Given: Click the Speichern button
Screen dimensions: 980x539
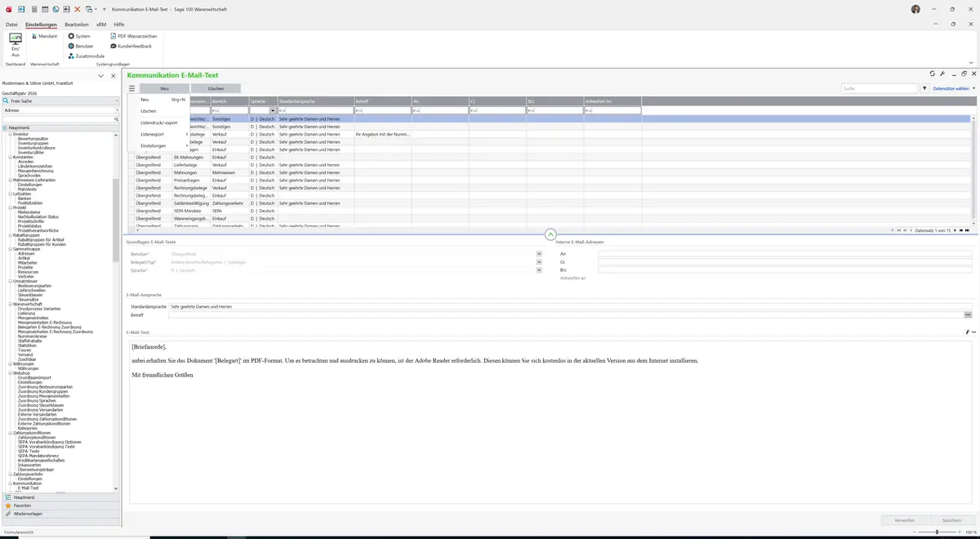Looking at the screenshot, I should click(x=952, y=520).
